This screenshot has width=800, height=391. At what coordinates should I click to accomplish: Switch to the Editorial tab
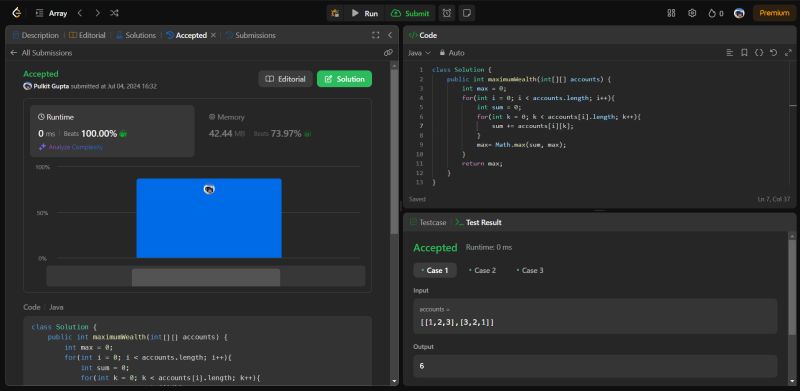click(87, 35)
